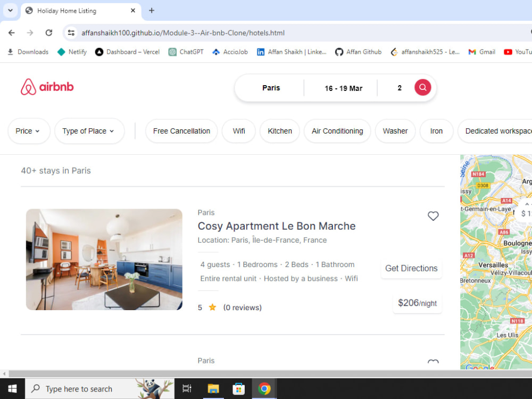Open Affan Shaikh LinkedIn bookmark
The width and height of the screenshot is (532, 399).
tap(292, 52)
